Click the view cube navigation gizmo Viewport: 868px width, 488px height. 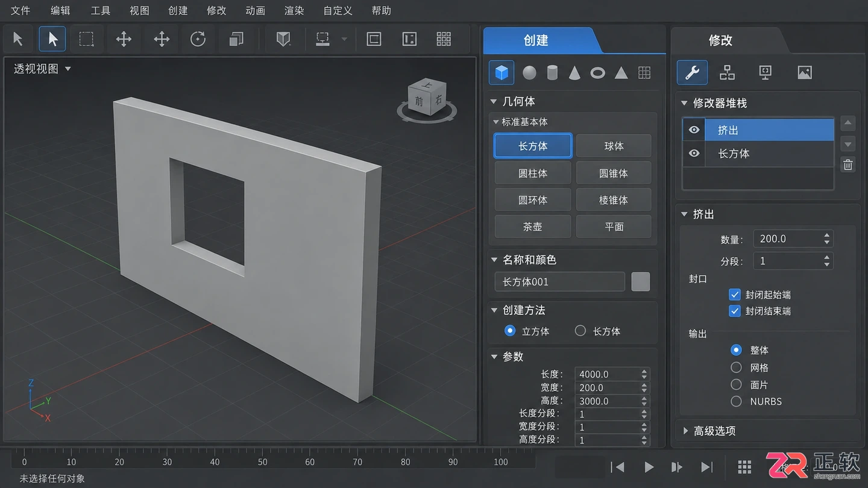pos(427,100)
